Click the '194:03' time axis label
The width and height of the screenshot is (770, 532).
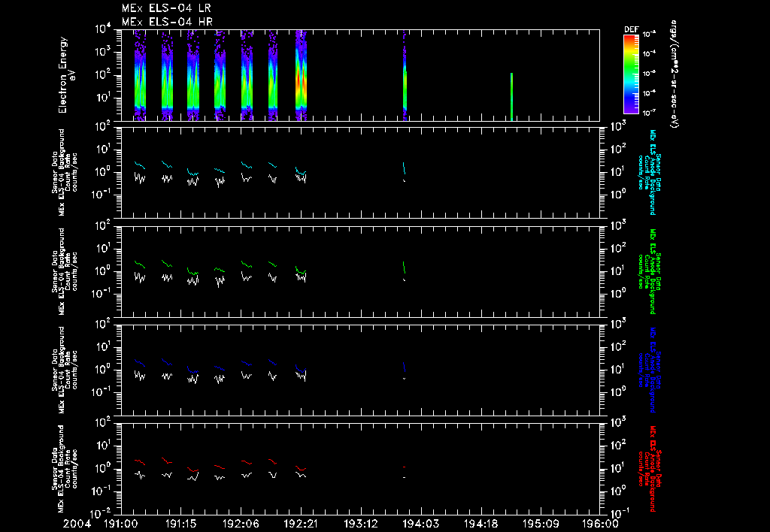pos(420,524)
